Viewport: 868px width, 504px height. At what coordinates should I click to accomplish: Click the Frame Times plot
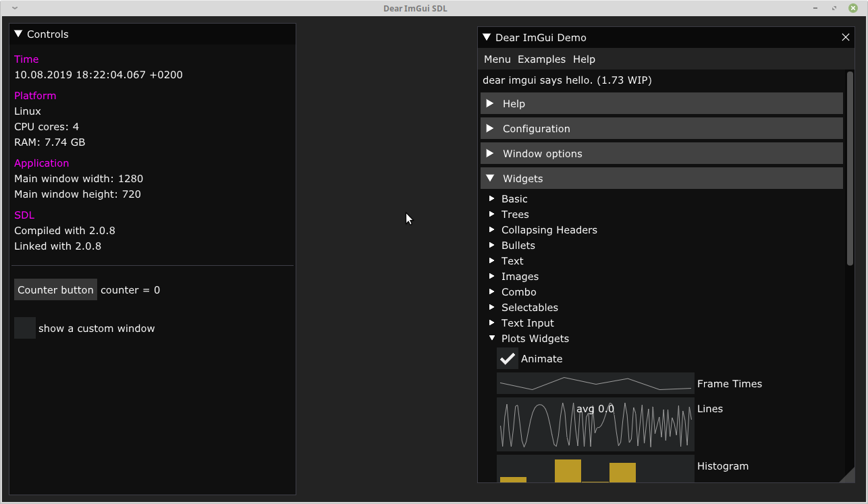[x=595, y=383]
